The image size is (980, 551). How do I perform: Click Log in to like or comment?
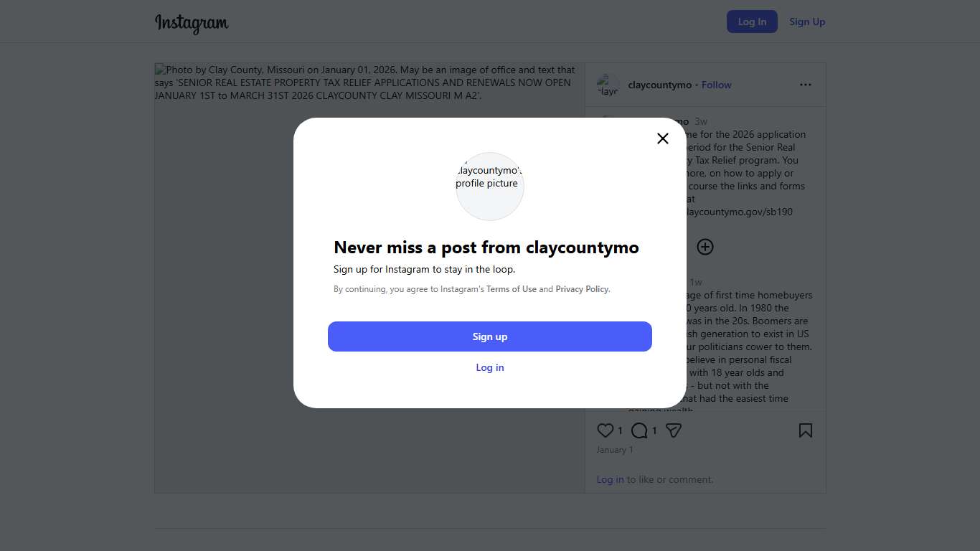point(610,479)
